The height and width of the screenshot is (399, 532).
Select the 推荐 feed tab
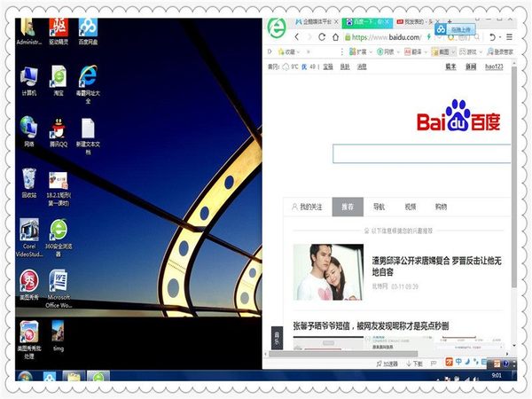pos(348,207)
